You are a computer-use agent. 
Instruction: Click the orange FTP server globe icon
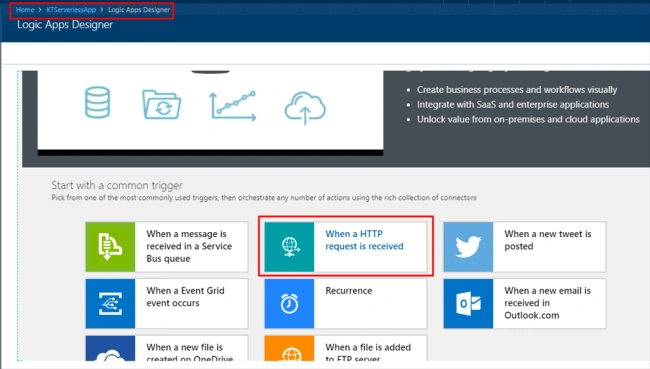tap(289, 348)
